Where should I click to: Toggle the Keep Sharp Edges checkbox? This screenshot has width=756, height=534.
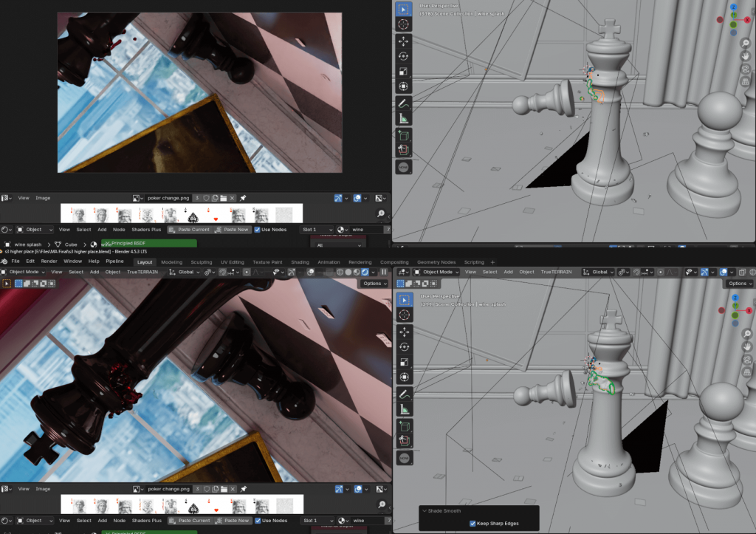click(472, 524)
